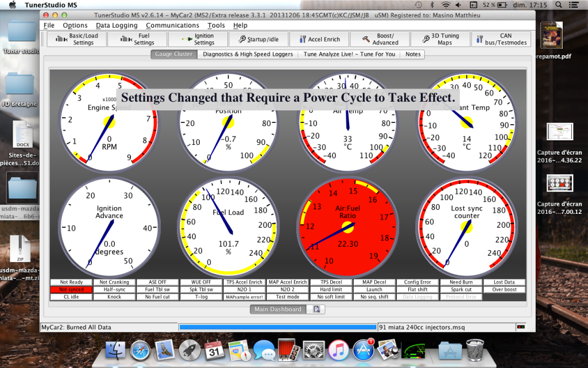The width and height of the screenshot is (588, 368).
Task: Open Accel Enrich settings
Action: [319, 39]
